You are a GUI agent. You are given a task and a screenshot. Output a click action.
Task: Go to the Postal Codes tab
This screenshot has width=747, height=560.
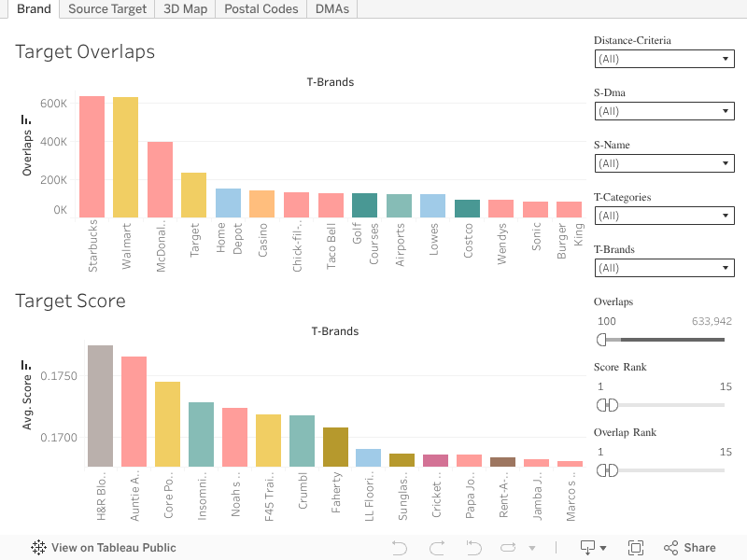point(261,9)
